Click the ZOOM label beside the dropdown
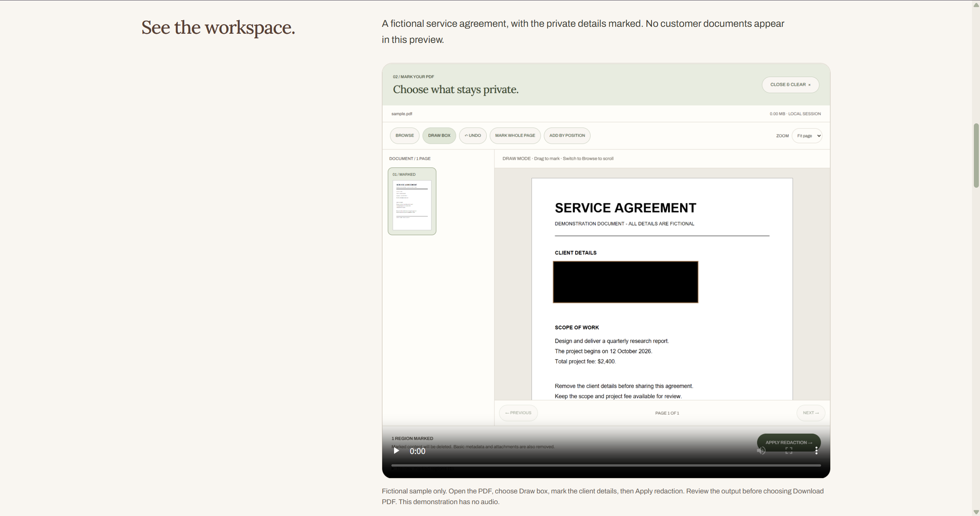980x516 pixels. coord(782,136)
